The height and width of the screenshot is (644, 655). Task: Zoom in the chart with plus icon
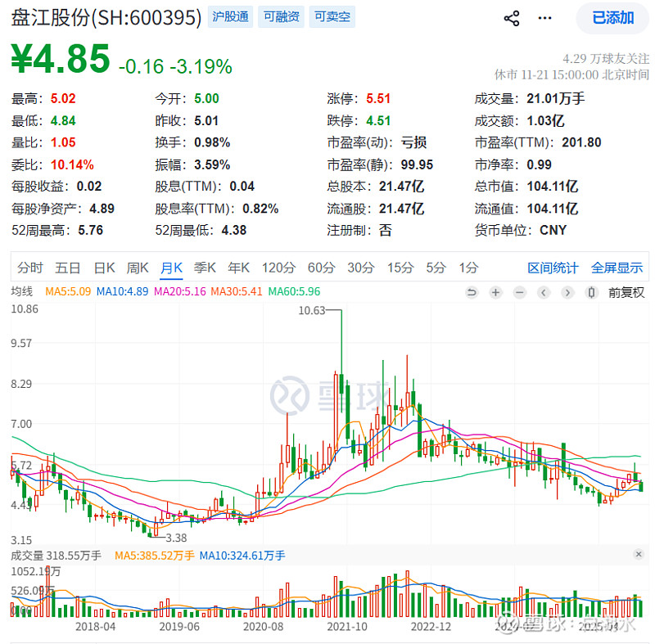pyautogui.click(x=495, y=293)
